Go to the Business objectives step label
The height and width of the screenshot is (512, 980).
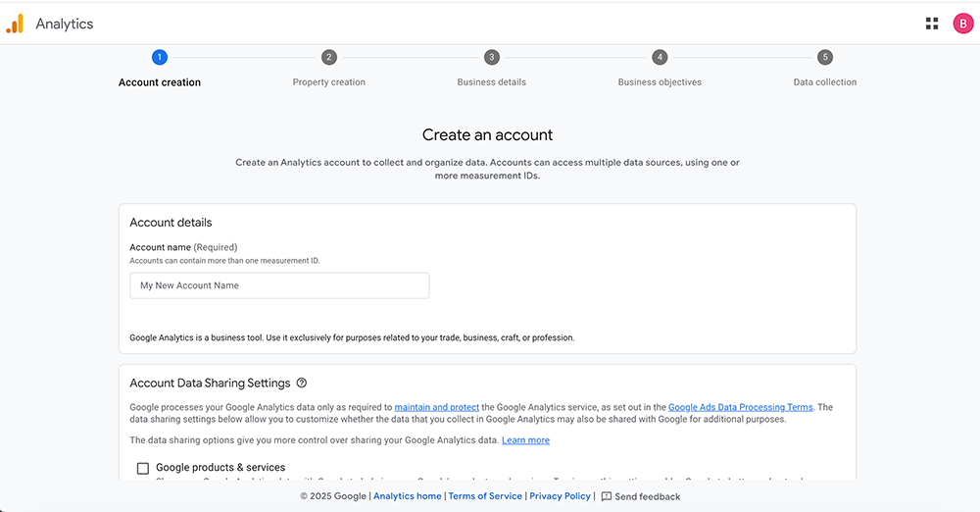[660, 82]
